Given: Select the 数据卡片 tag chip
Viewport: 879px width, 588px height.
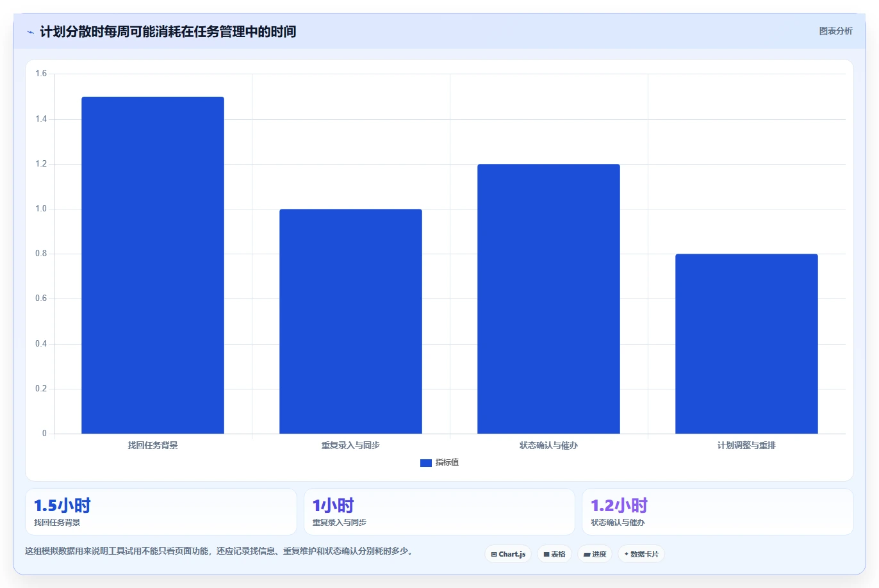Looking at the screenshot, I should click(641, 554).
